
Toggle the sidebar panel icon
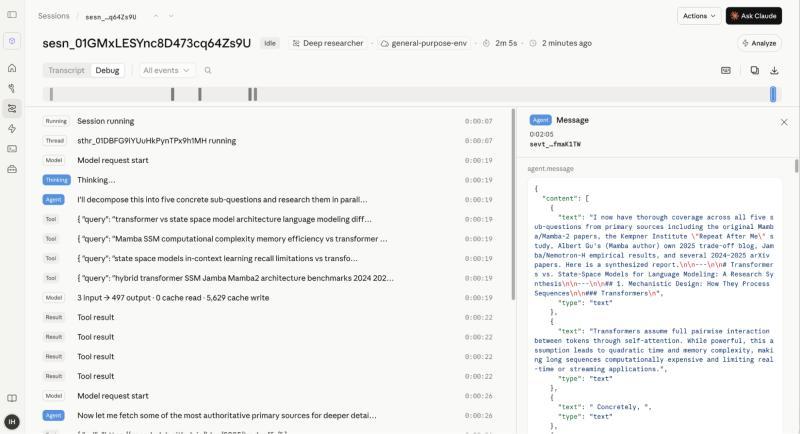12,15
